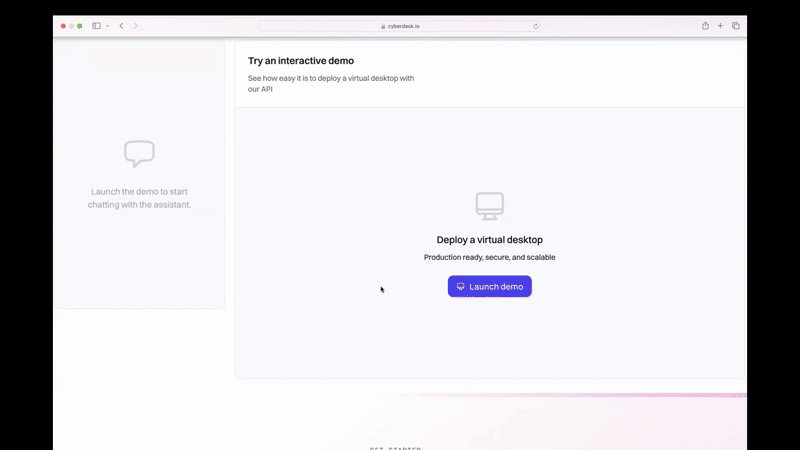Click the chat bubble icon in the assistant panel

coord(139,154)
